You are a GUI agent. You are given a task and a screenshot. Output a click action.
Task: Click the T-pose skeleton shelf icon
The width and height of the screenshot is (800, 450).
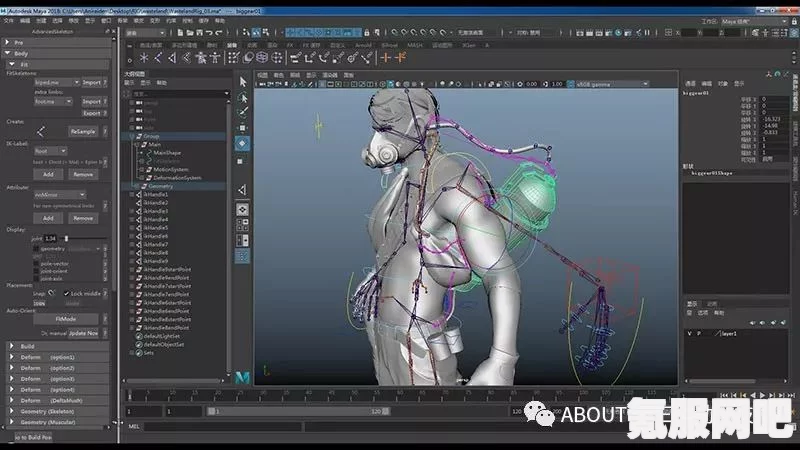tap(215, 58)
